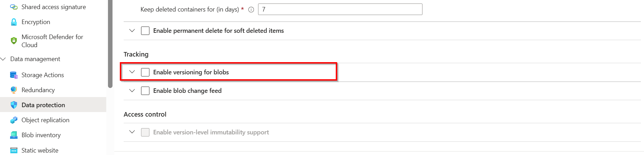Go to the Object replication page
644x155 pixels.
tap(45, 120)
